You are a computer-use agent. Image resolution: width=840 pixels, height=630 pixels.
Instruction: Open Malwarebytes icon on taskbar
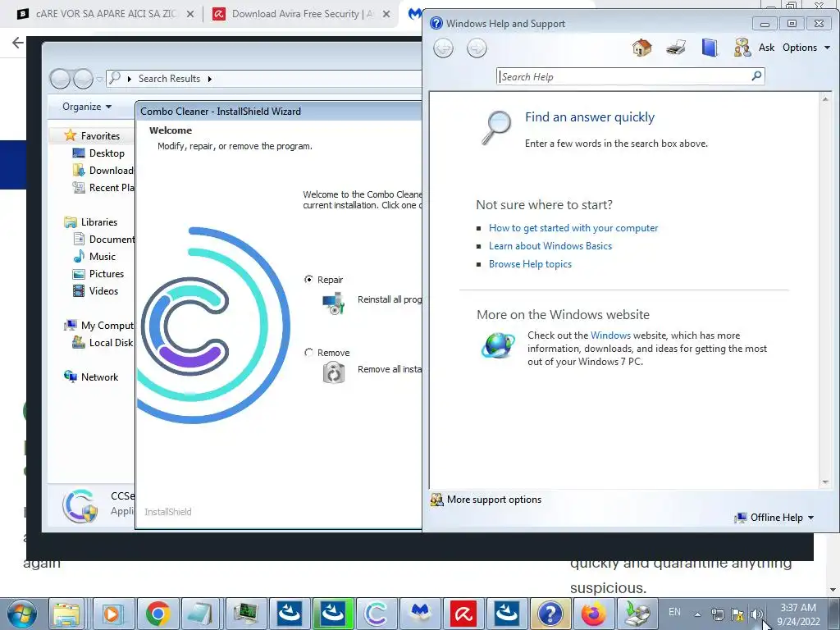pyautogui.click(x=421, y=614)
